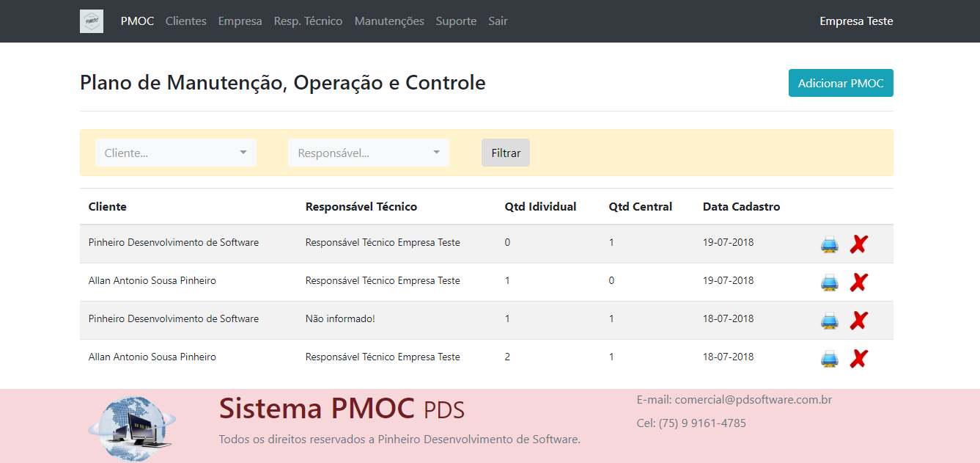Screen dimensions: 980x463
Task: Click the Adicionar PMOC button
Action: click(841, 83)
